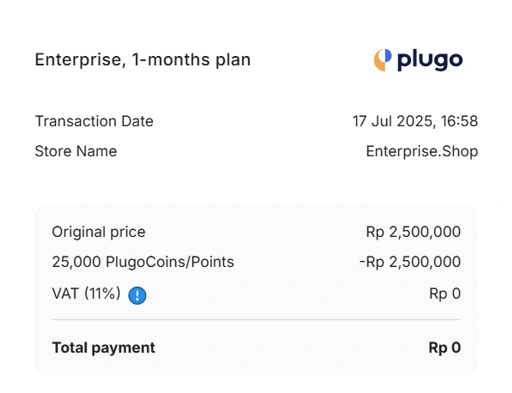Click the Original price label
Viewport: 512px width, 393px height.
[99, 232]
